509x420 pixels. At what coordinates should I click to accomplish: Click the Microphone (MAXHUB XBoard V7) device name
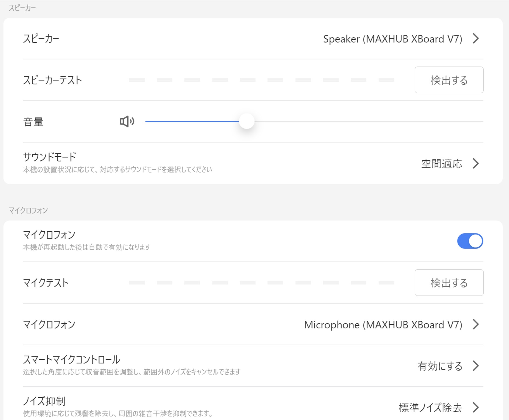pyautogui.click(x=383, y=325)
